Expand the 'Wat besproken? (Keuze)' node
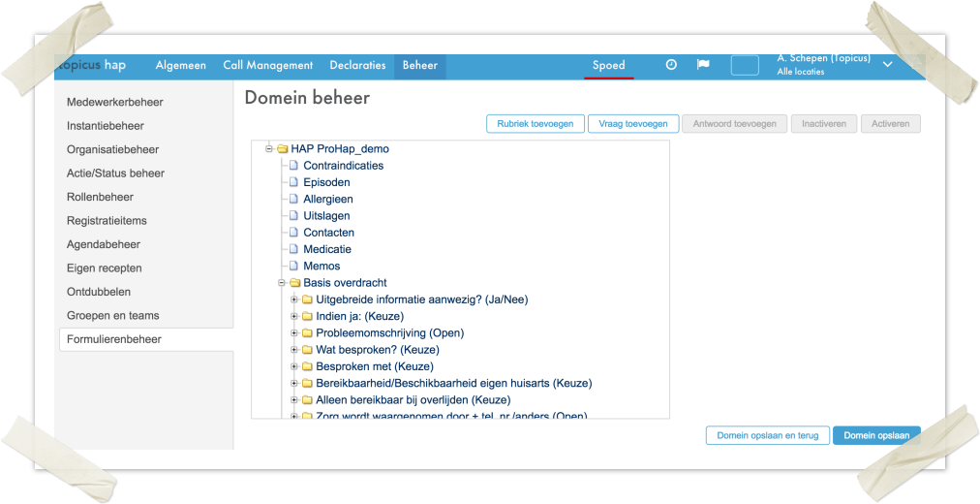 tap(294, 350)
